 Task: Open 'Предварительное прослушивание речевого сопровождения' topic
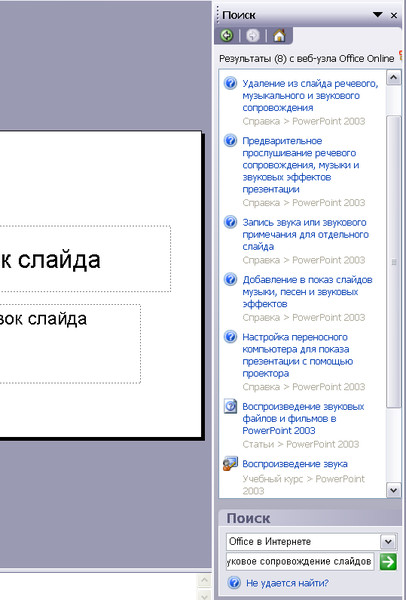point(301,165)
